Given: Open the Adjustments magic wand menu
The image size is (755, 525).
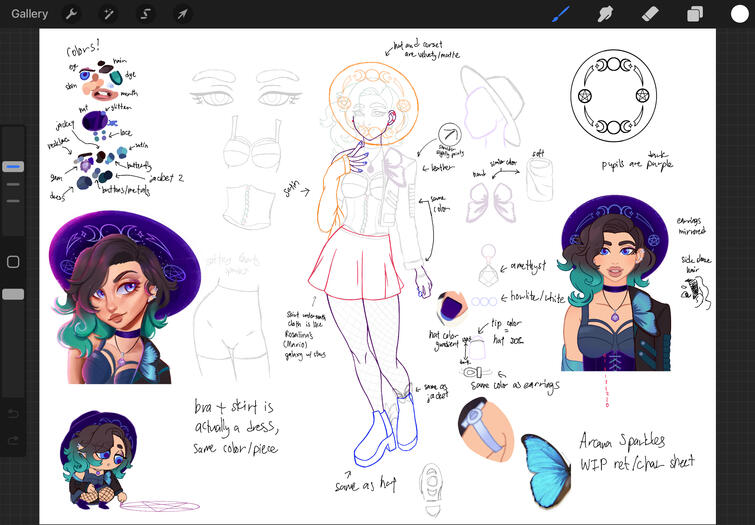Looking at the screenshot, I should [108, 14].
